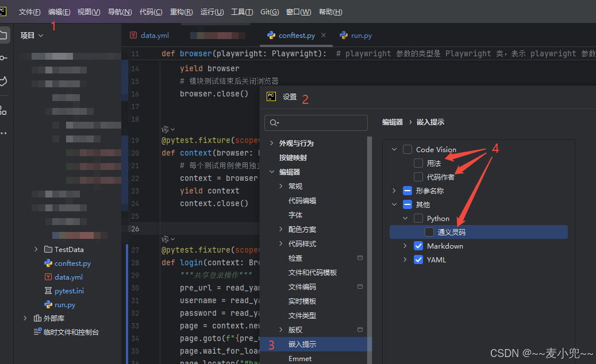Image resolution: width=596 pixels, height=364 pixels.
Task: Click the Settings search input field
Action: (x=316, y=123)
